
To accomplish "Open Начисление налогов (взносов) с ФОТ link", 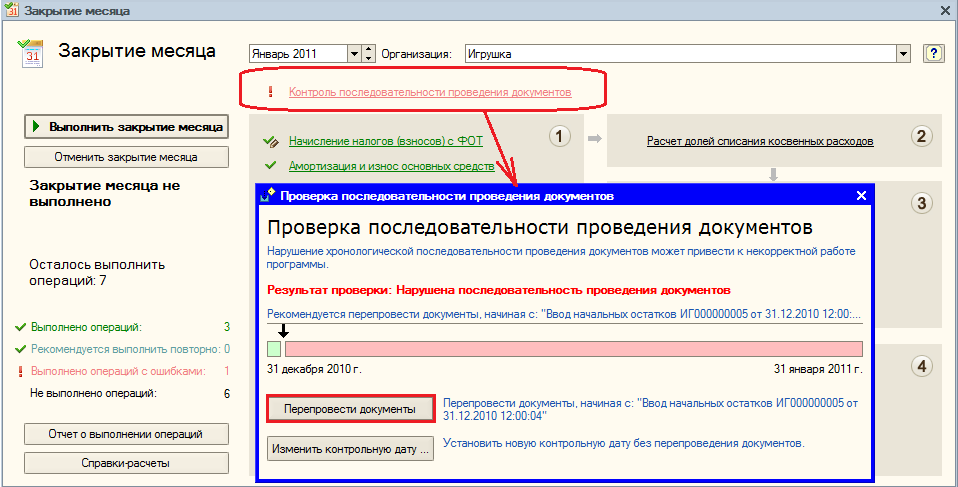I will coord(386,142).
